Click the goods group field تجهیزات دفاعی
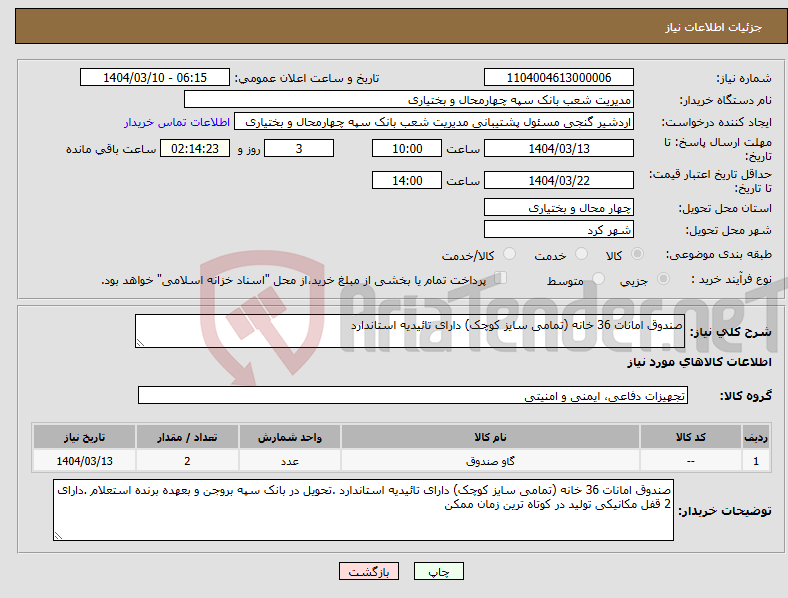 pos(413,395)
